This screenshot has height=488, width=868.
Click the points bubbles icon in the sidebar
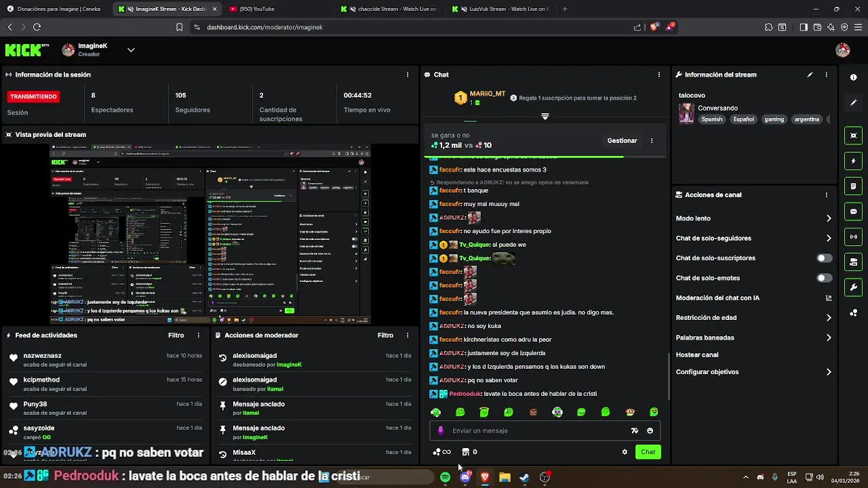(853, 312)
